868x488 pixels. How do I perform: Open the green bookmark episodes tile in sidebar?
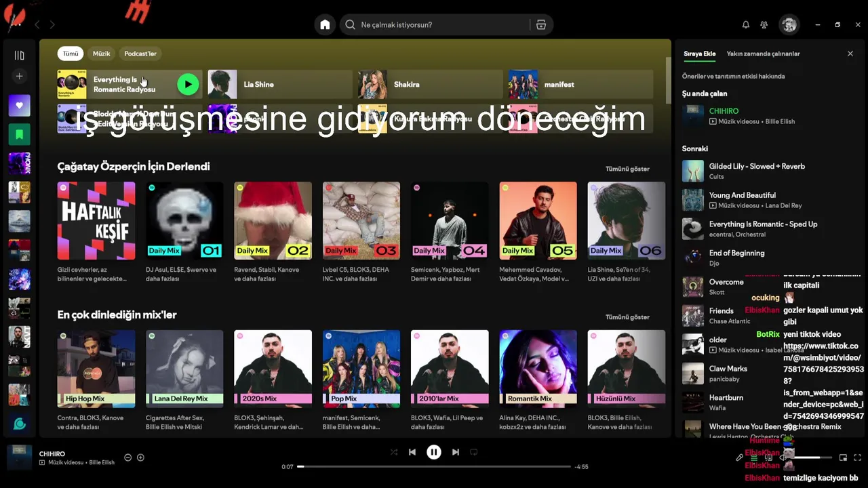[x=19, y=134]
